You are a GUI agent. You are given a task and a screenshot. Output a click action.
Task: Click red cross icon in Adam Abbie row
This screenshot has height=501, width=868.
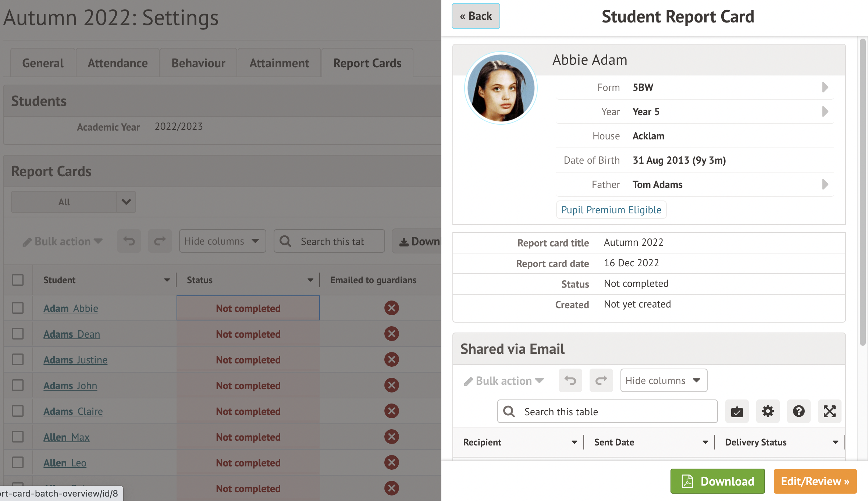coord(391,308)
